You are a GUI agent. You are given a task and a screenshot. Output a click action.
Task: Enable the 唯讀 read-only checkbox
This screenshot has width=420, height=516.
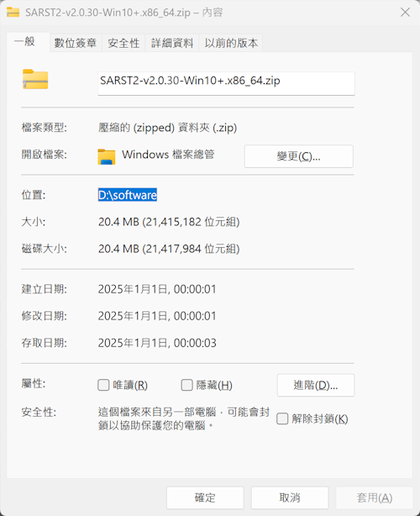coord(103,385)
